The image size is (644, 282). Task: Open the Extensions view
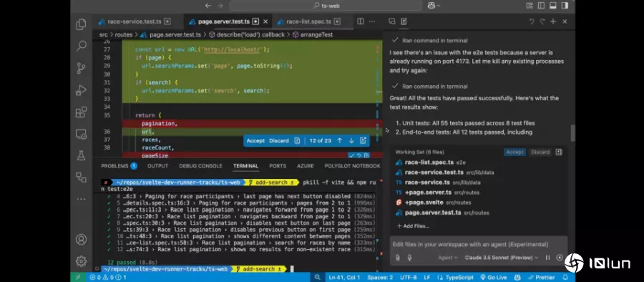click(81, 112)
